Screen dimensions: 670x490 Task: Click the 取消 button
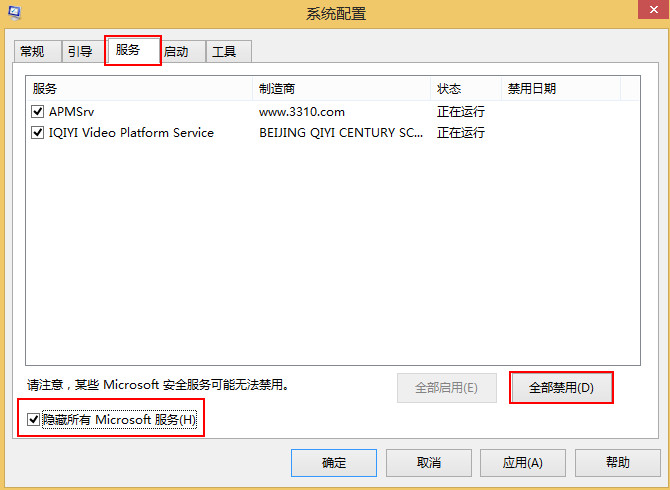(429, 462)
